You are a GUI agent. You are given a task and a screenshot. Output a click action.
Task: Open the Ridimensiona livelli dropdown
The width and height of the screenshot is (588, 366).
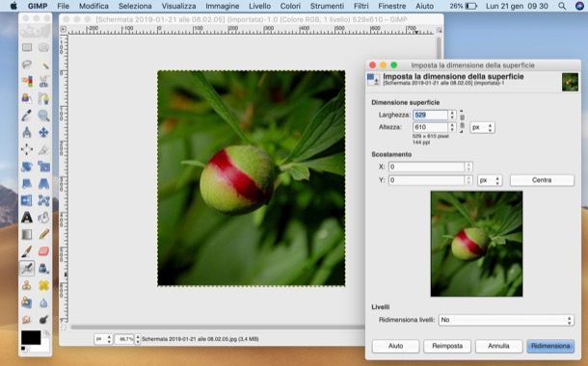pyautogui.click(x=506, y=320)
